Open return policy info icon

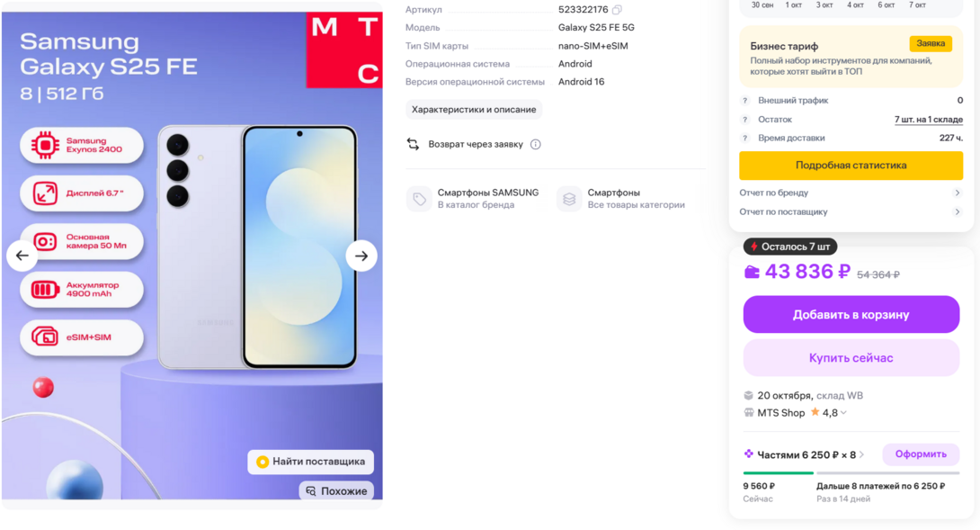536,145
